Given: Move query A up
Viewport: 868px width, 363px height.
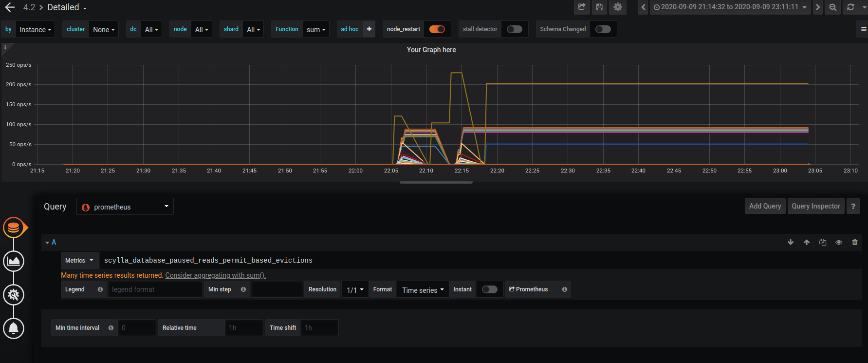Looking at the screenshot, I should pos(807,242).
